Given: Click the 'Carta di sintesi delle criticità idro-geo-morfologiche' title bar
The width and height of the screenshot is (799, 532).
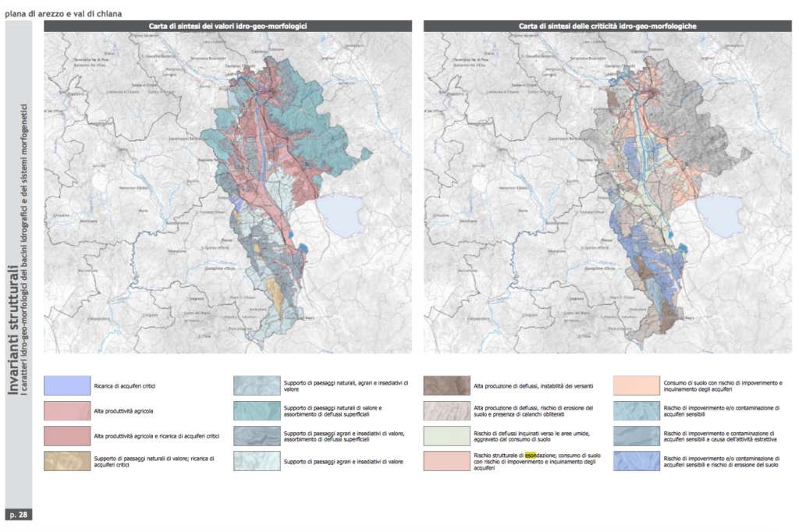Looking at the screenshot, I should click(x=608, y=26).
